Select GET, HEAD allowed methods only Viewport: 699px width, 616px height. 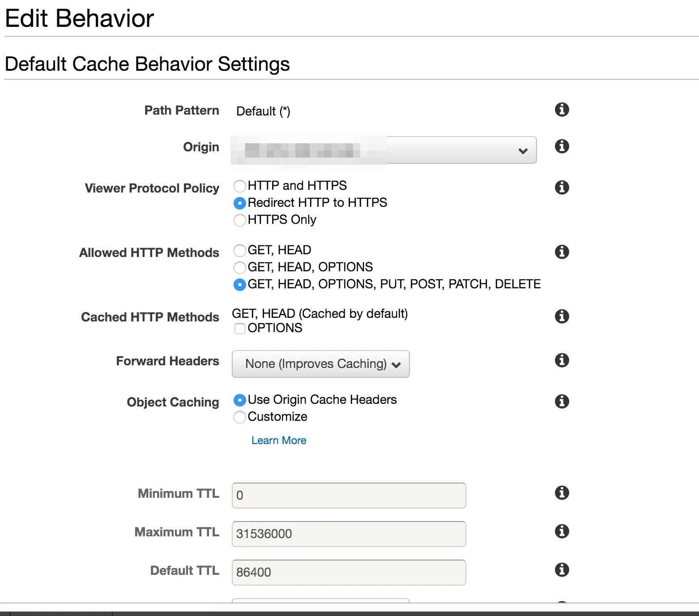(240, 251)
